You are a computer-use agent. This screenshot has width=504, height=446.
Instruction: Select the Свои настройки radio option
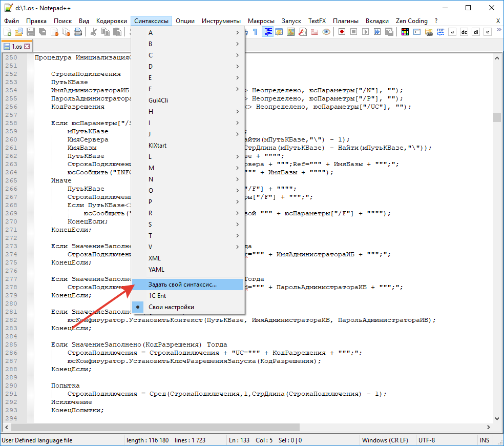coord(171,307)
